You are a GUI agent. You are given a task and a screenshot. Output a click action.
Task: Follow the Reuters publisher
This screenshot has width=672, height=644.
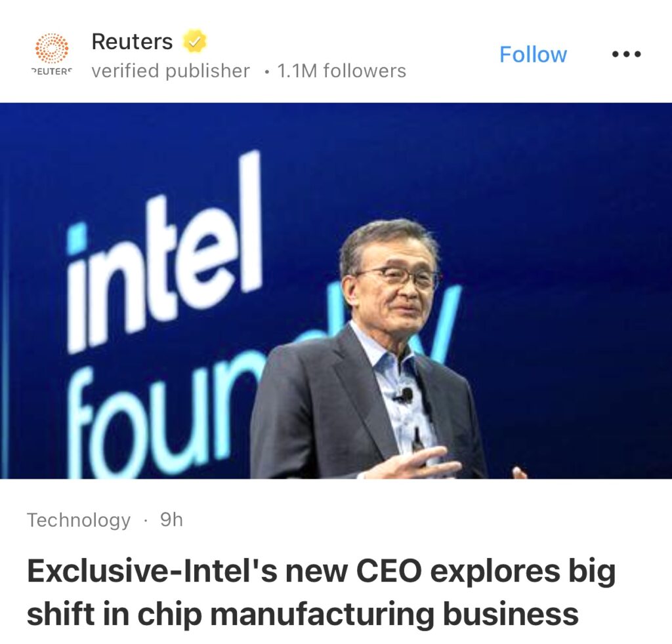pyautogui.click(x=533, y=54)
